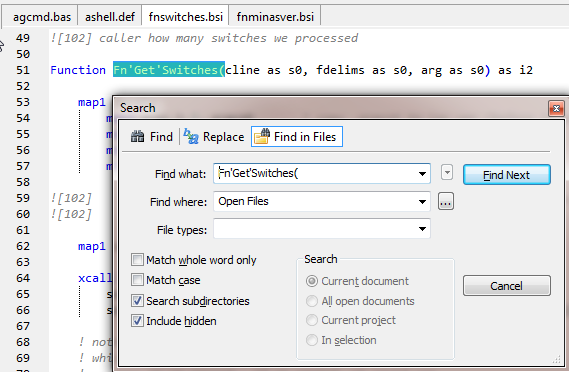Select the Current document radio button
This screenshot has width=569, height=372.
tap(312, 281)
